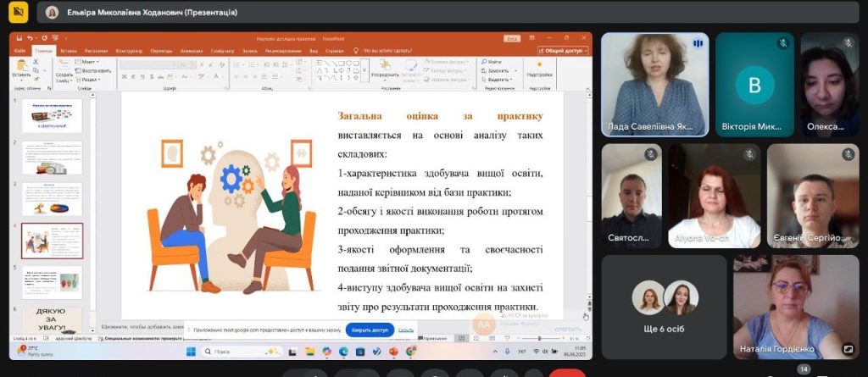
Task: Select slide 3 thumbnail with pie chart
Action: 52,199
